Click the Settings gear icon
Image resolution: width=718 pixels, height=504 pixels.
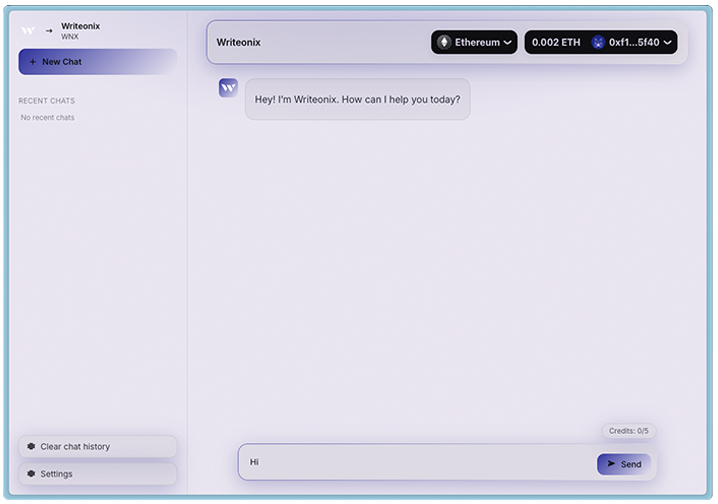coord(31,474)
